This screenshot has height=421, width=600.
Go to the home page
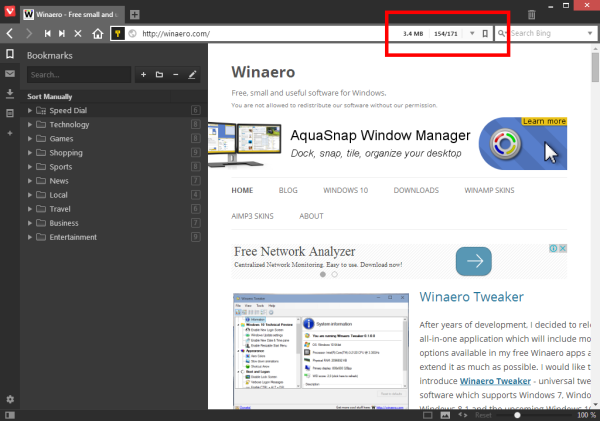point(98,34)
